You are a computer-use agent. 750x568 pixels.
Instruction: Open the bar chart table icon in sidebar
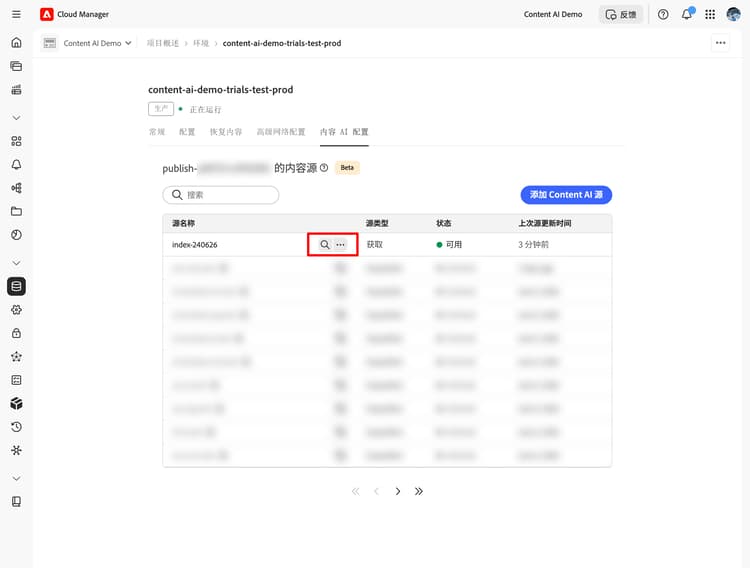16,89
